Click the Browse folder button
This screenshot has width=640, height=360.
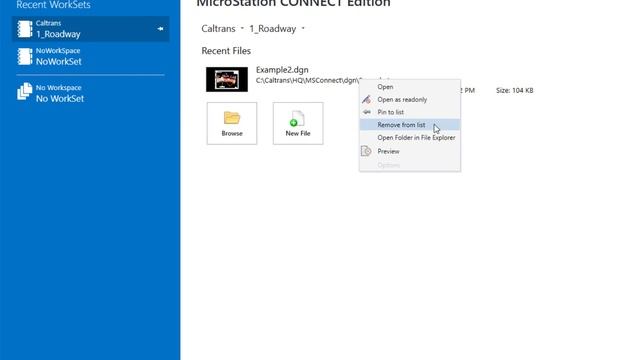point(232,123)
